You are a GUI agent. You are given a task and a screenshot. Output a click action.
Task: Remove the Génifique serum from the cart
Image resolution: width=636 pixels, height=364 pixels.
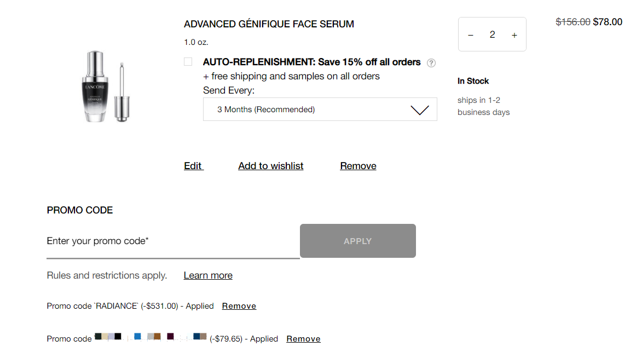358,166
